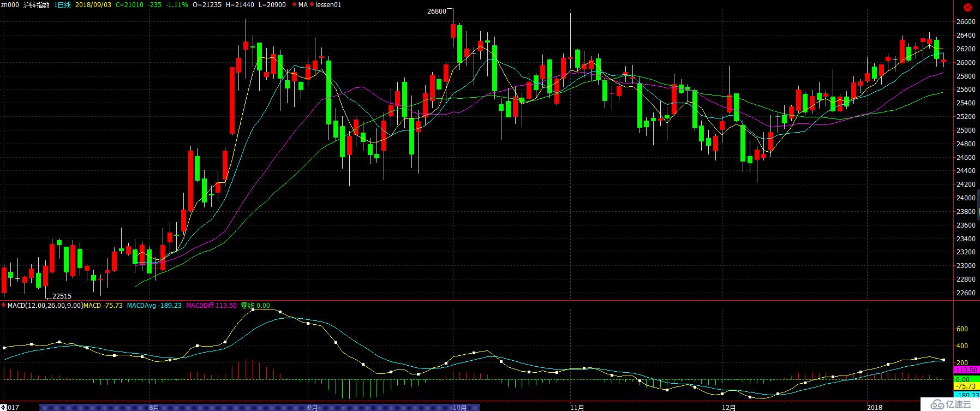Click the red diamond before MA indicator
This screenshot has height=411, width=980.
pyautogui.click(x=295, y=5)
